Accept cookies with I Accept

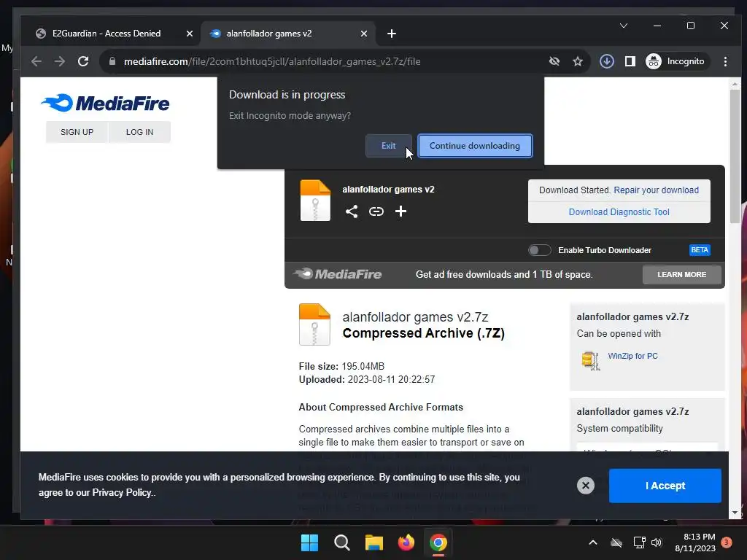[665, 486]
